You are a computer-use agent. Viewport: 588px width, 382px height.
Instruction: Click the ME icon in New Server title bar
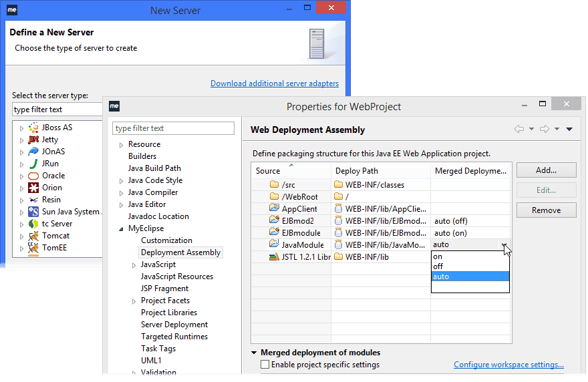[12, 10]
